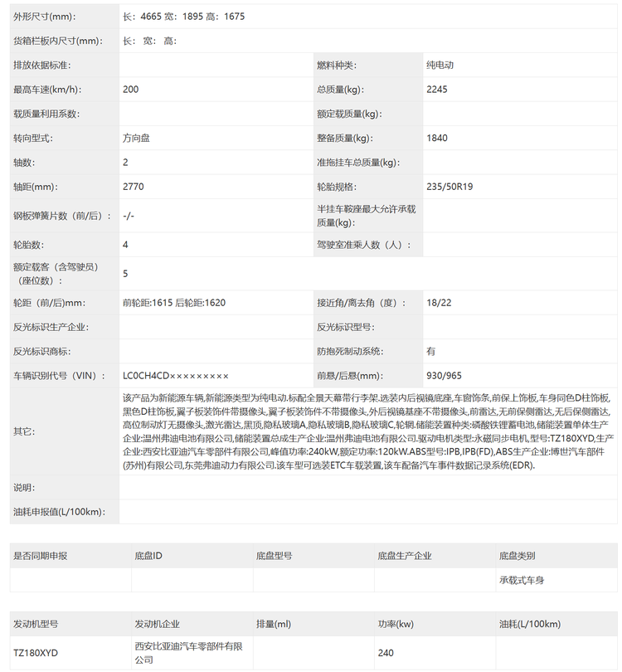622x672 pixels.
Task: Select the 承载式车身 chassis category cell
Action: point(522,580)
